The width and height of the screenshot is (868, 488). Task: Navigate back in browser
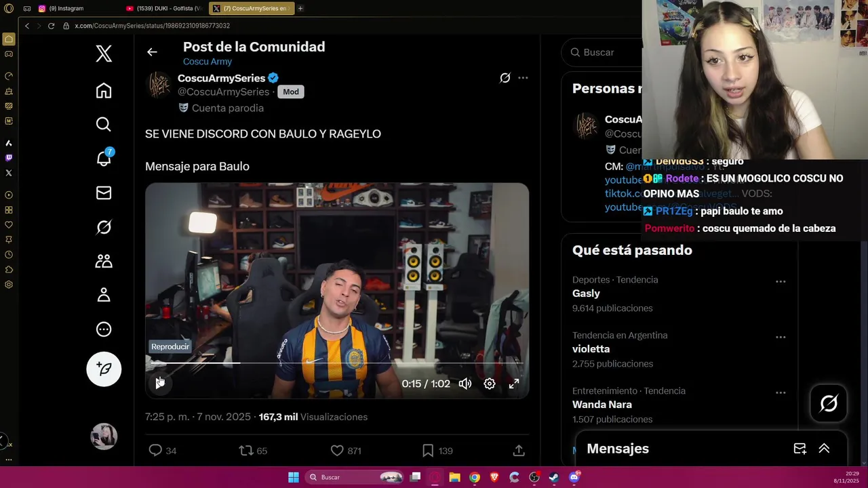(x=27, y=26)
